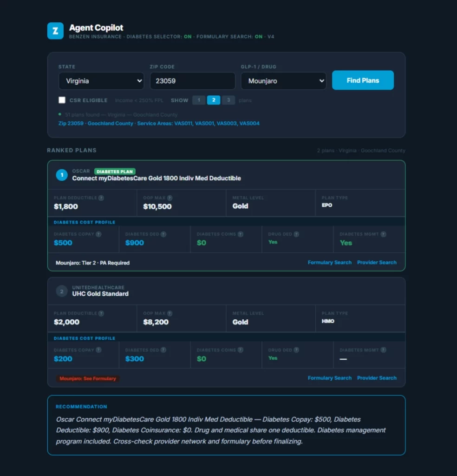Click the Ranked Plans section heading
The width and height of the screenshot is (457, 476).
coord(72,150)
